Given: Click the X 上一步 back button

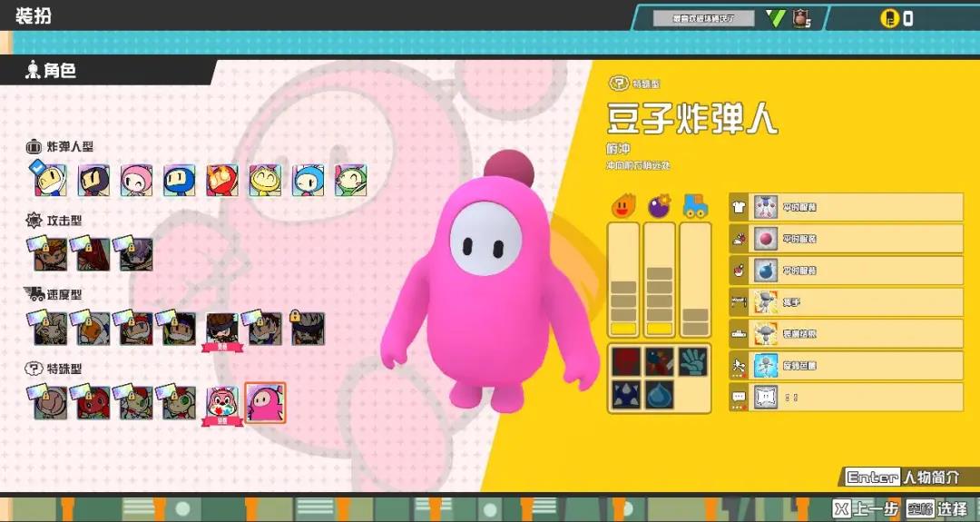Looking at the screenshot, I should (866, 508).
